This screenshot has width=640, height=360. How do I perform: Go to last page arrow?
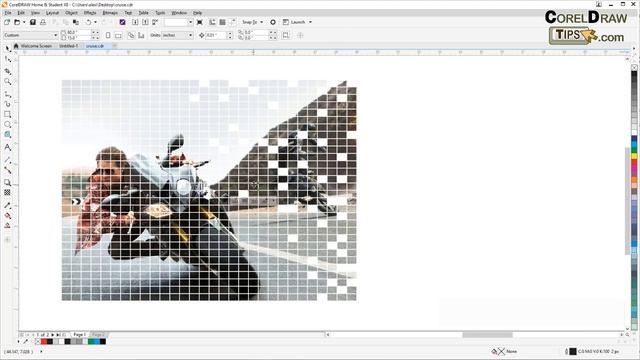58,335
